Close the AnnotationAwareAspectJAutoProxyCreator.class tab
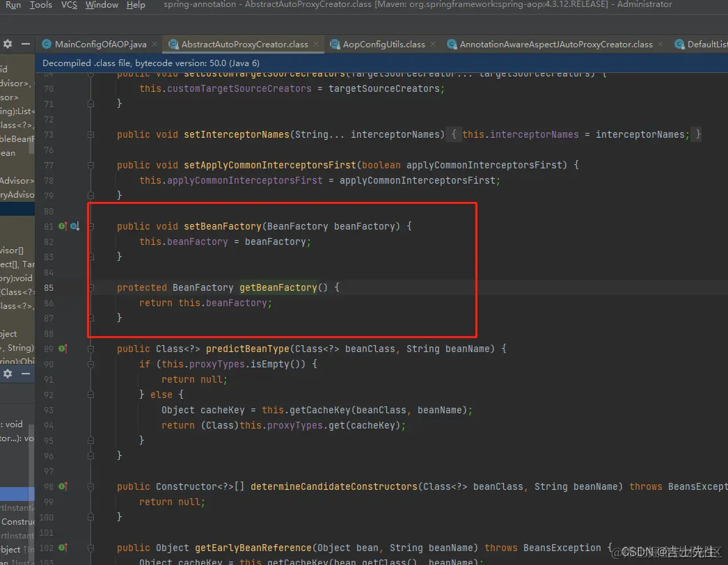 click(x=660, y=44)
